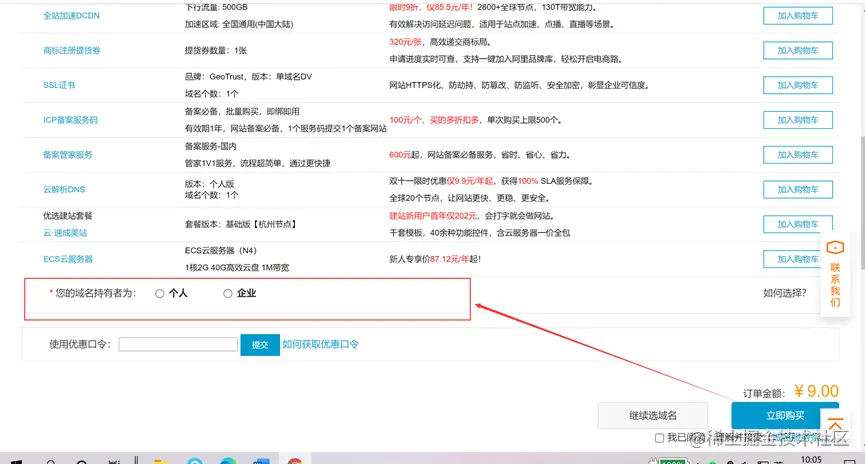Image resolution: width=865 pixels, height=464 pixels.
Task: Click the 版本：个人版 text
Action: 210,184
